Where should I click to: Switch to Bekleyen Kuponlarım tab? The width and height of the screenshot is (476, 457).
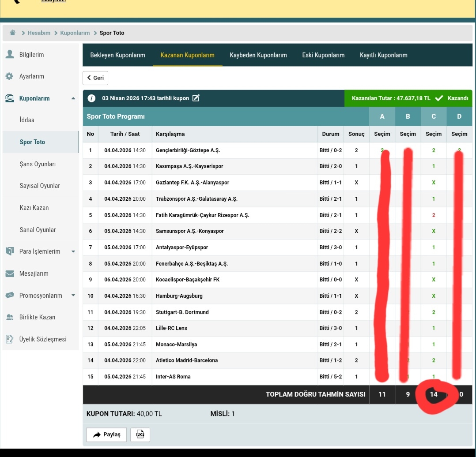point(117,55)
